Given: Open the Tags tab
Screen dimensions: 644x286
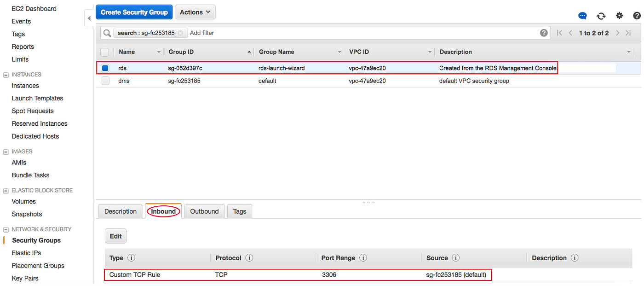Looking at the screenshot, I should [239, 211].
